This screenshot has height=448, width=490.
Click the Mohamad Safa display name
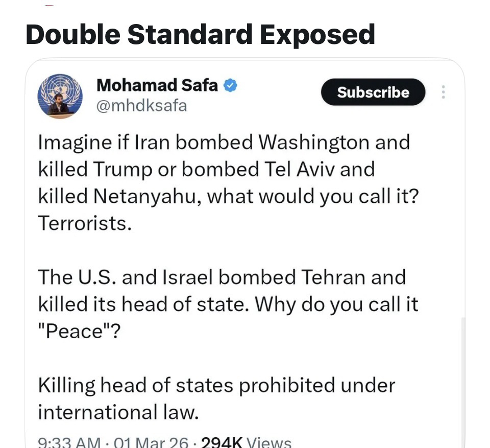pos(157,85)
